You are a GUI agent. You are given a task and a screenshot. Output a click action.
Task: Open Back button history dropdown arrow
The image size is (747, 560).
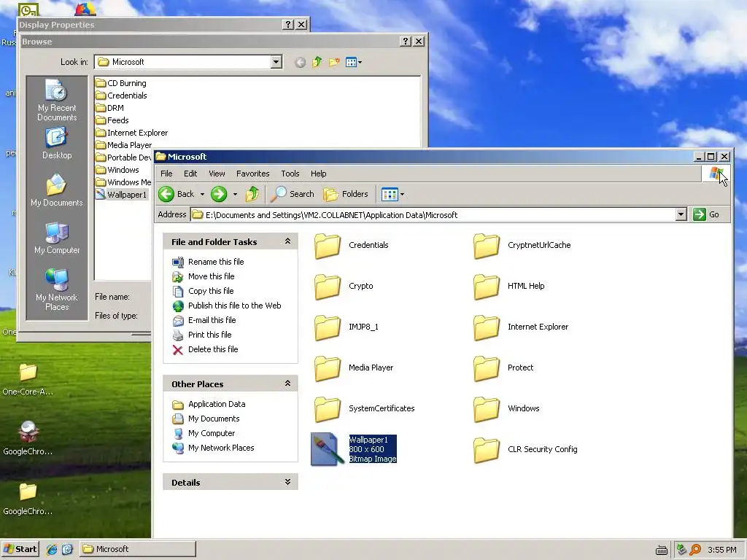point(202,194)
